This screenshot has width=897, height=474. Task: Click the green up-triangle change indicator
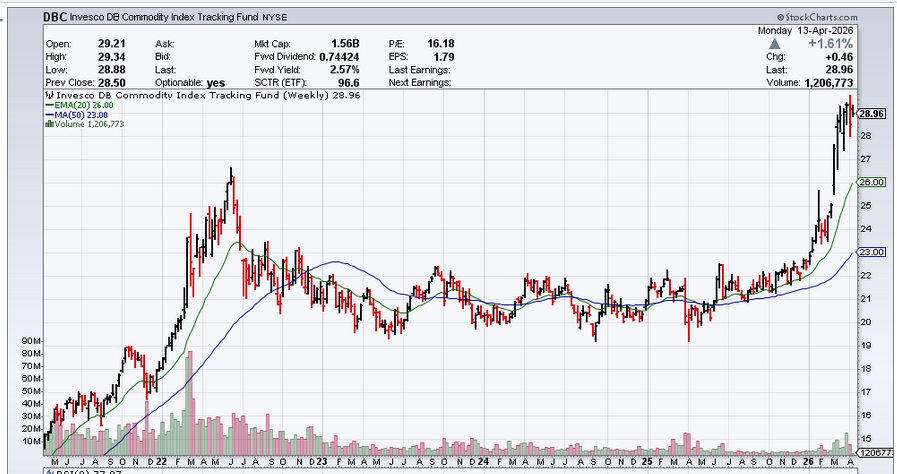coord(774,44)
